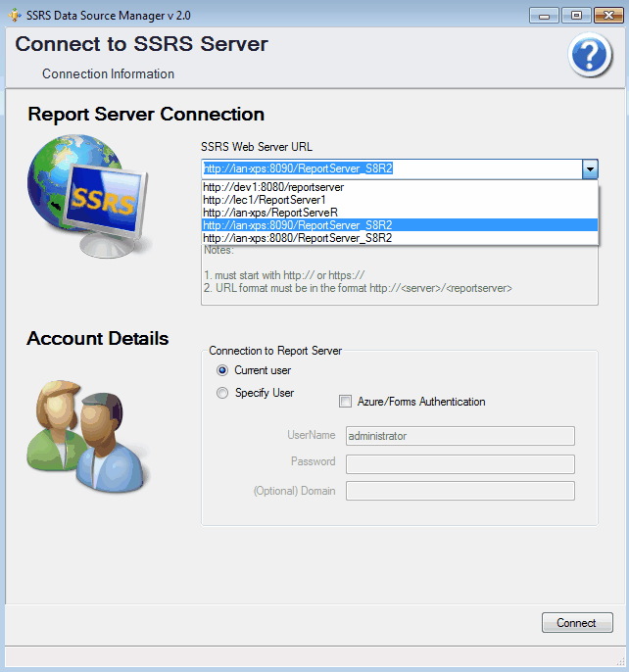Choose http://lec1/ReportServer1 from the list
This screenshot has height=672, width=629.
click(x=400, y=200)
